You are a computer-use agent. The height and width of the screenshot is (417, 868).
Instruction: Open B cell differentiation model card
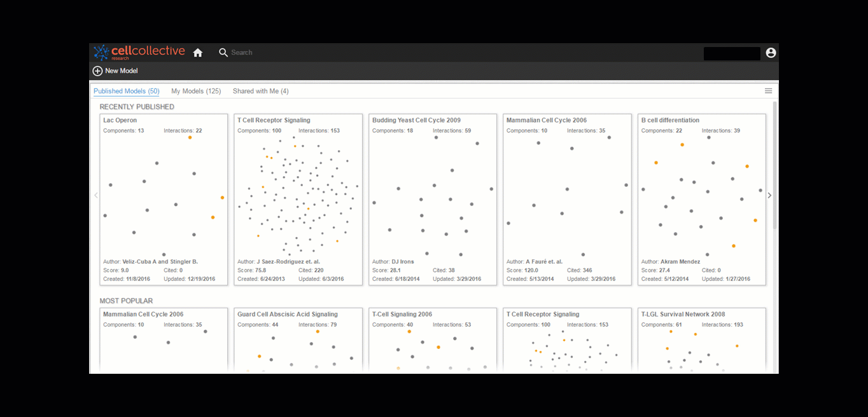click(x=702, y=200)
